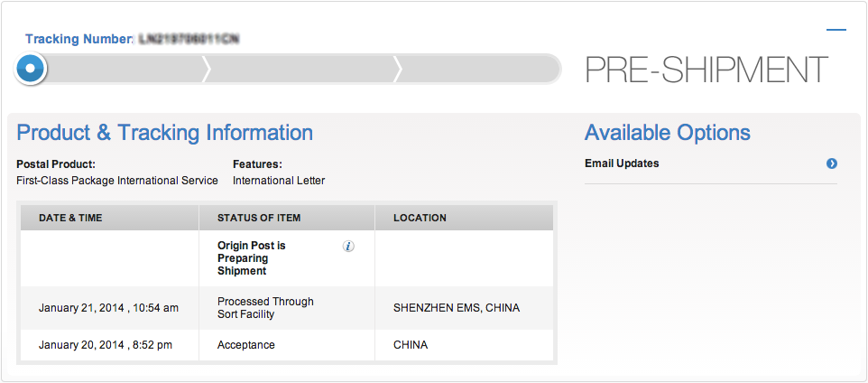This screenshot has height=383, width=868.
Task: Click the Available Options heading
Action: [x=668, y=133]
